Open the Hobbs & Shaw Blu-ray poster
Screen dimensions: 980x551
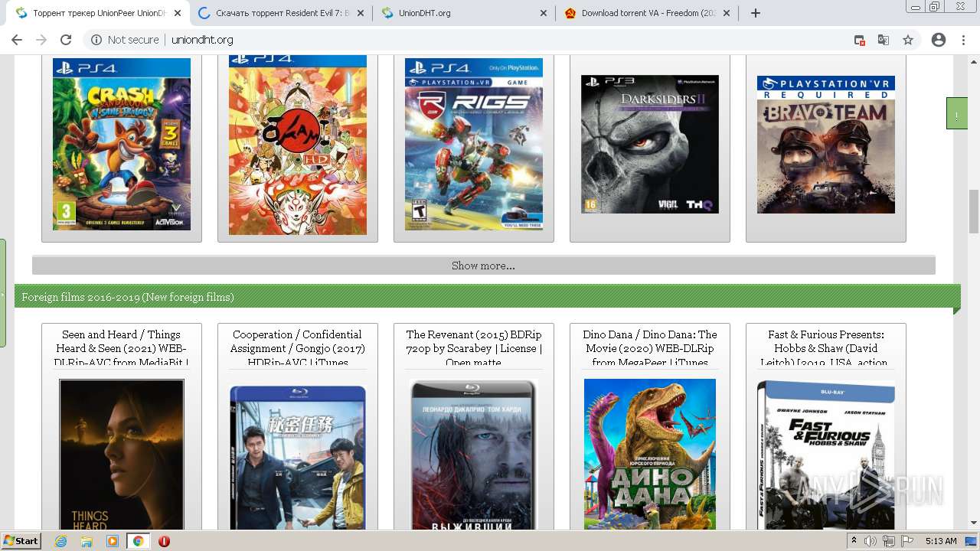(826, 455)
